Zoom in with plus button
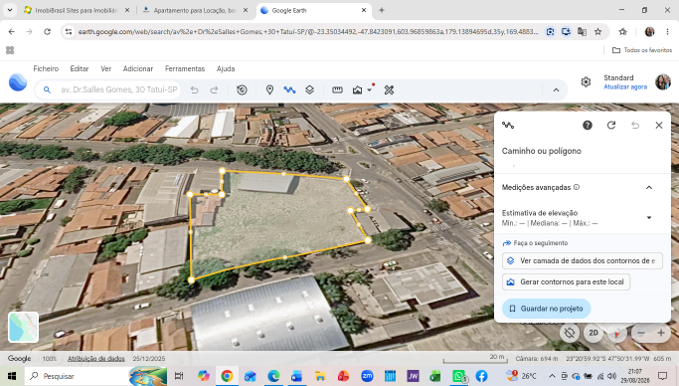 click(x=661, y=333)
